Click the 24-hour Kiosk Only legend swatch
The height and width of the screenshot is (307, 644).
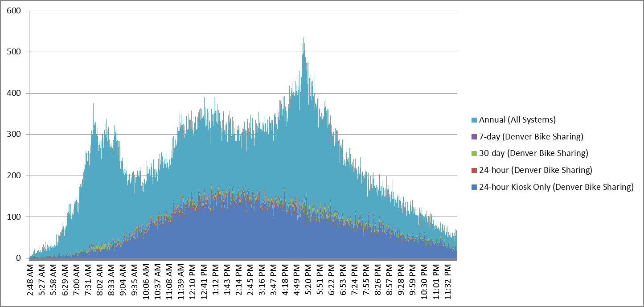pyautogui.click(x=474, y=187)
